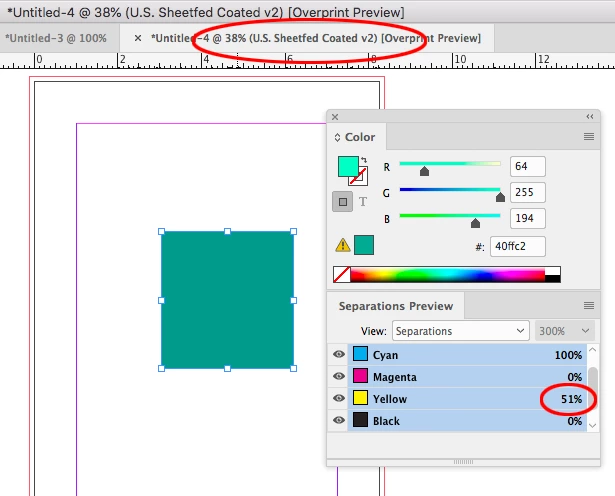
Task: Toggle visibility of the Cyan plate
Action: tap(338, 354)
